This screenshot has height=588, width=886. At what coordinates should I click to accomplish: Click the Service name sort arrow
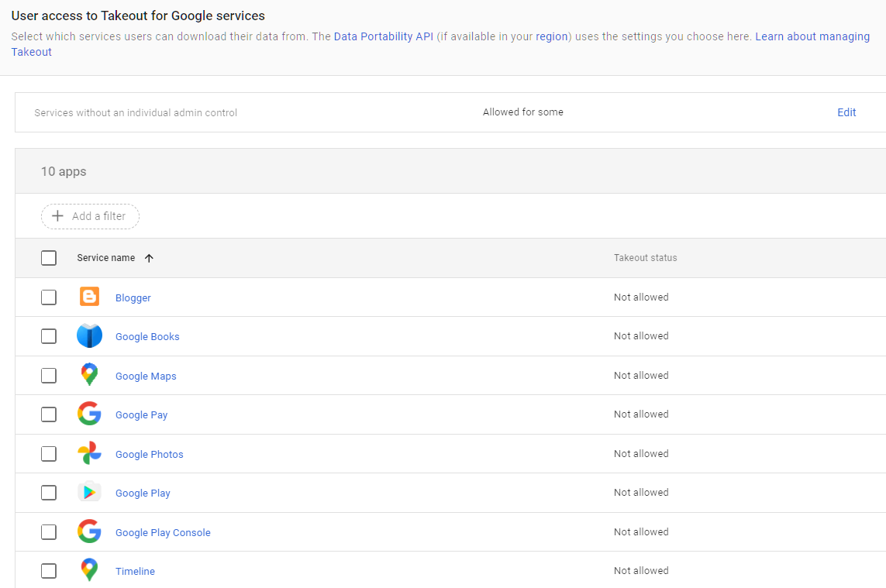coord(149,257)
